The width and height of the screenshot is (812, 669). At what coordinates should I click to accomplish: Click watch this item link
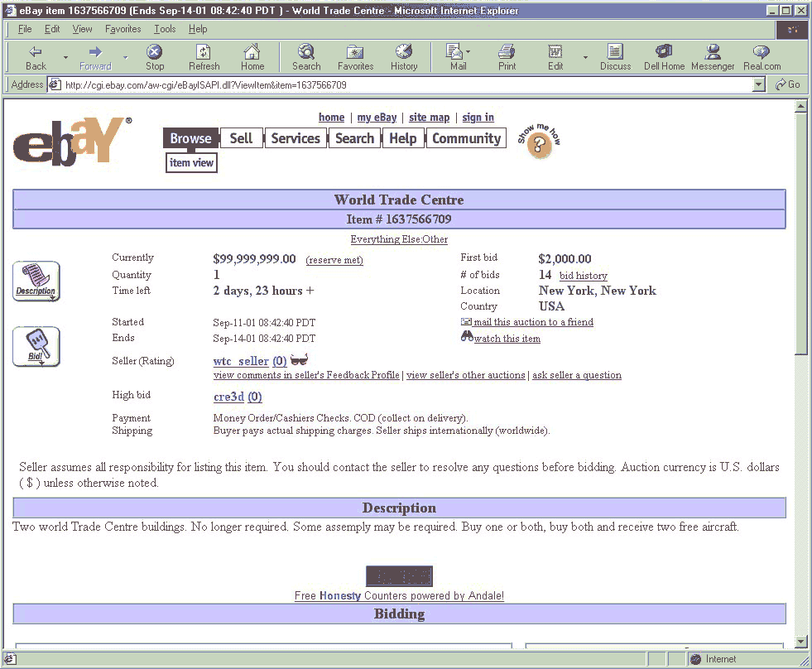(507, 339)
